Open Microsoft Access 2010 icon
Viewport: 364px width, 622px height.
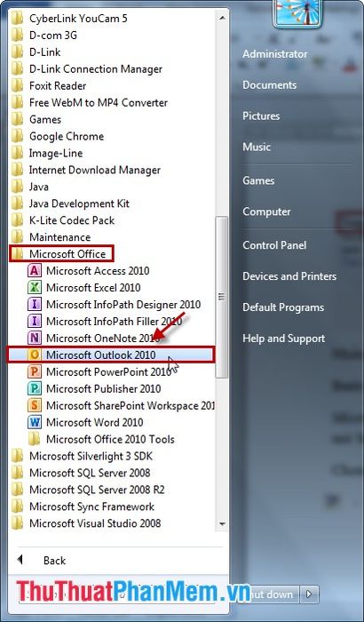tap(35, 271)
